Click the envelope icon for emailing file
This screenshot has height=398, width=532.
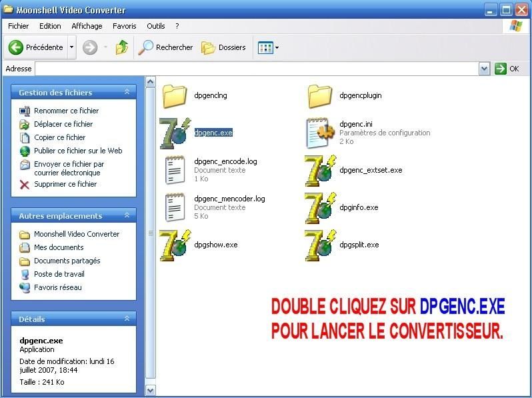pyautogui.click(x=25, y=165)
